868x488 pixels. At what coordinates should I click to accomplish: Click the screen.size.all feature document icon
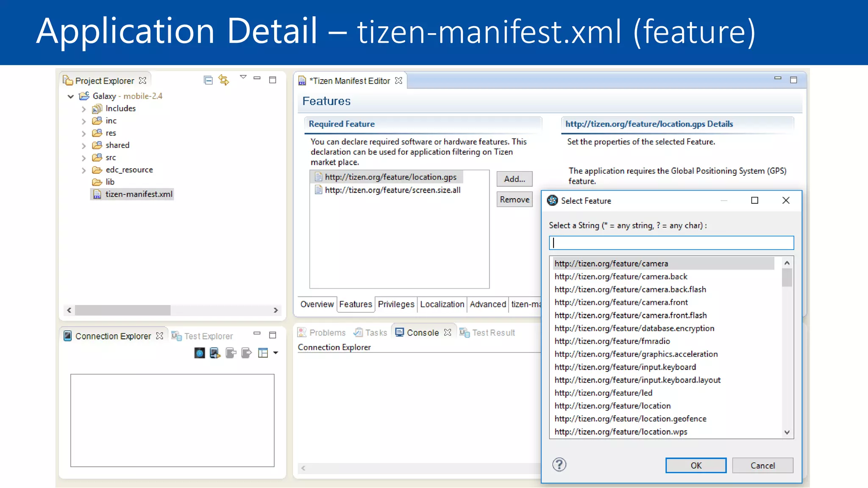[x=318, y=190]
